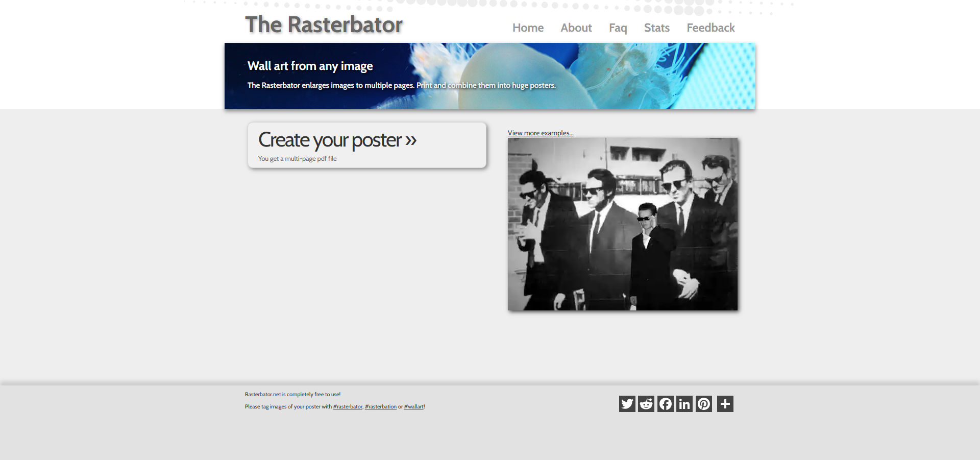
Task: Pin the page using Pinterest icon
Action: click(x=704, y=404)
